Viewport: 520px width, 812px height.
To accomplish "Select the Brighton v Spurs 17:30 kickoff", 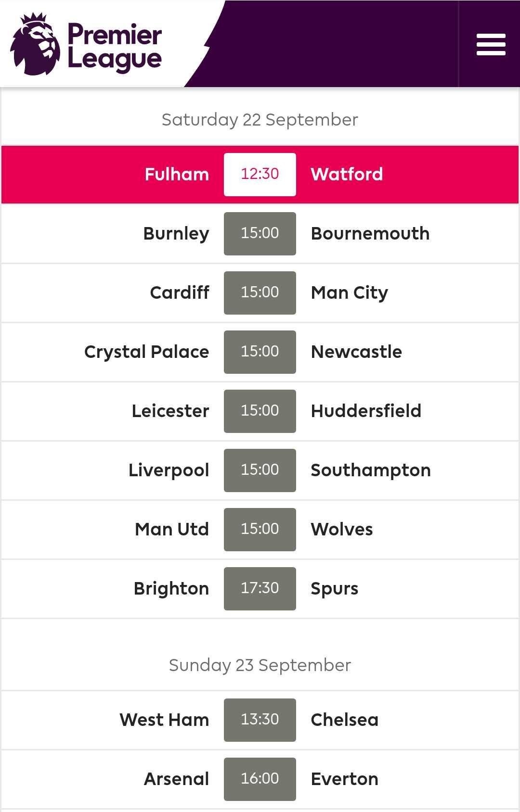I will point(260,588).
